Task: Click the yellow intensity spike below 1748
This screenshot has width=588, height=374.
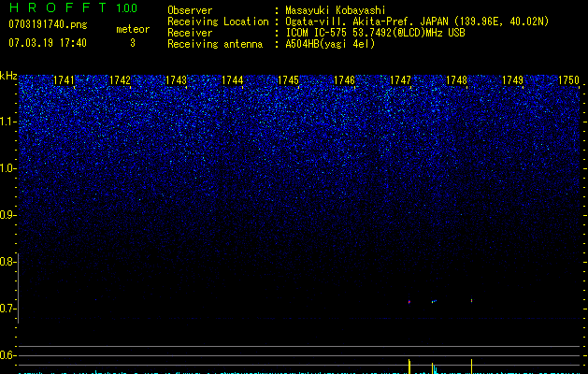Action: [x=471, y=367]
